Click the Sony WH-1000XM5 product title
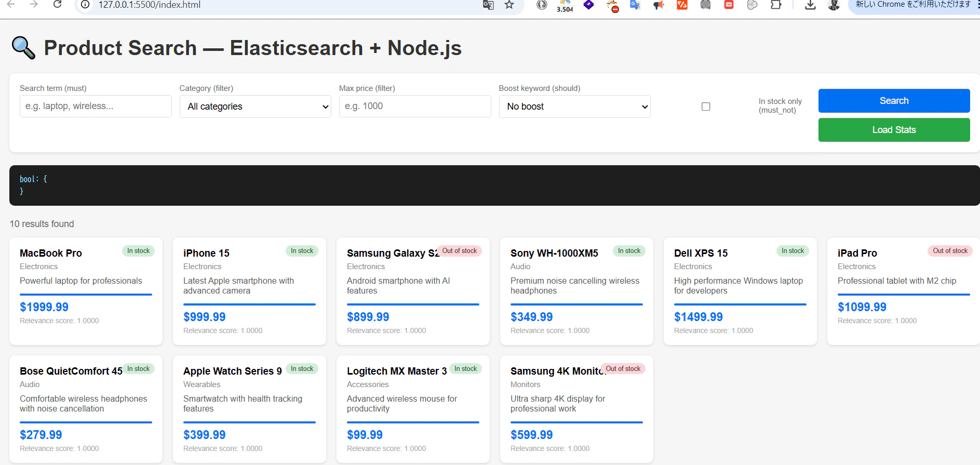This screenshot has height=465, width=980. 554,253
